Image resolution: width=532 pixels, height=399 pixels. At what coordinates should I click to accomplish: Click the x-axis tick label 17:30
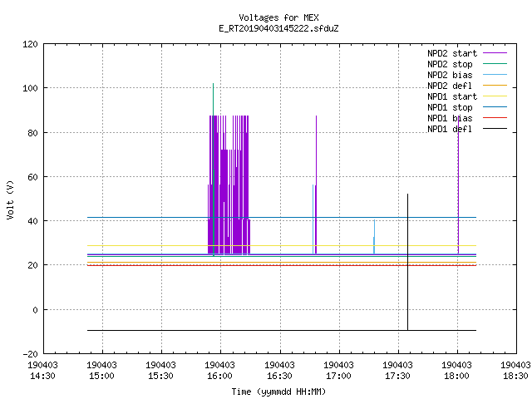(x=397, y=376)
